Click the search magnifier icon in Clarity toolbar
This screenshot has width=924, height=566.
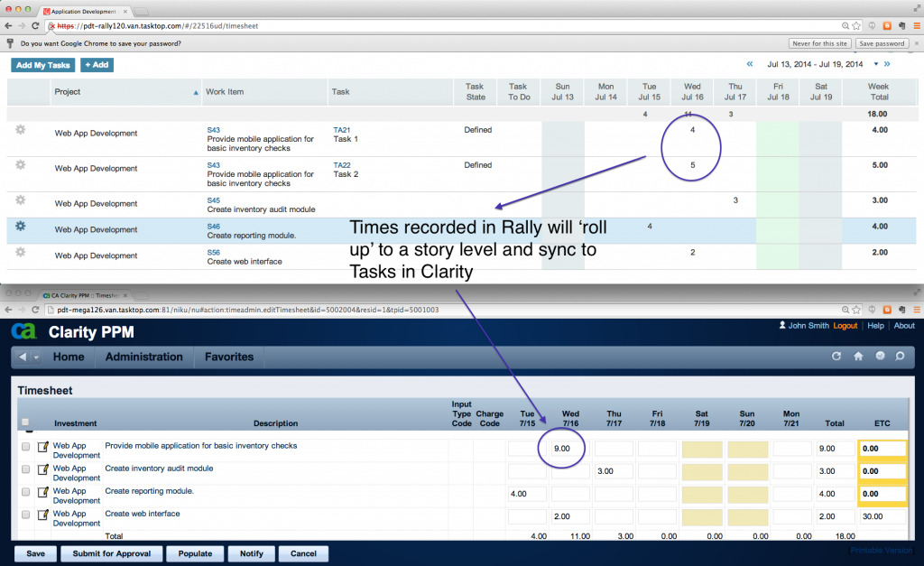(900, 357)
